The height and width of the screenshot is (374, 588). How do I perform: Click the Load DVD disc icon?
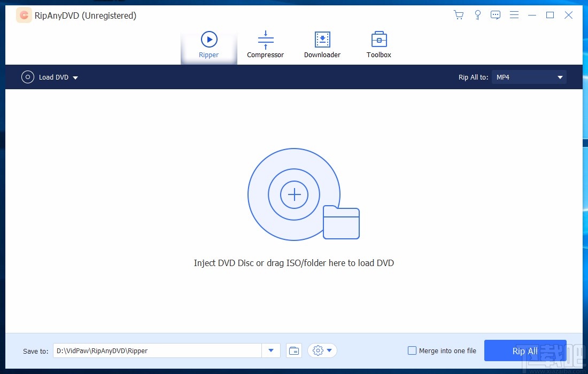point(27,77)
